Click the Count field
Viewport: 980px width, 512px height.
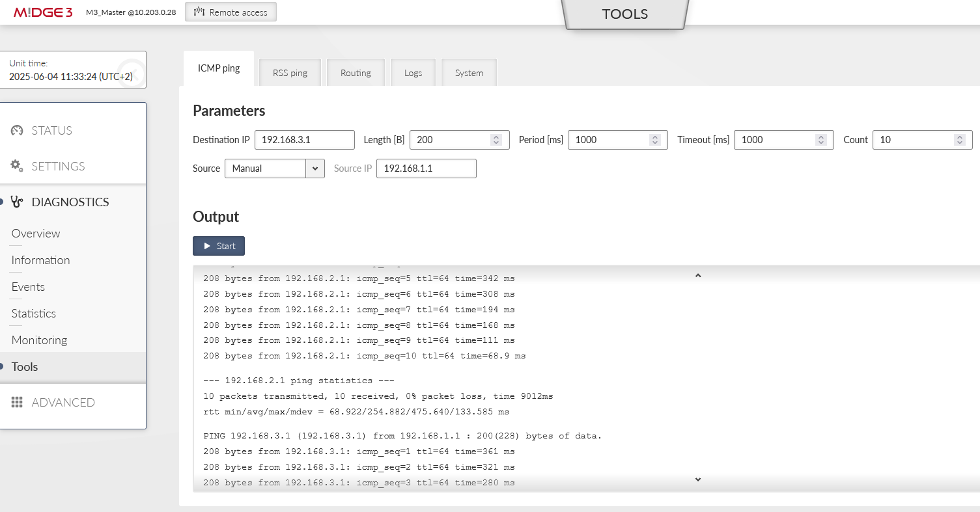click(922, 140)
